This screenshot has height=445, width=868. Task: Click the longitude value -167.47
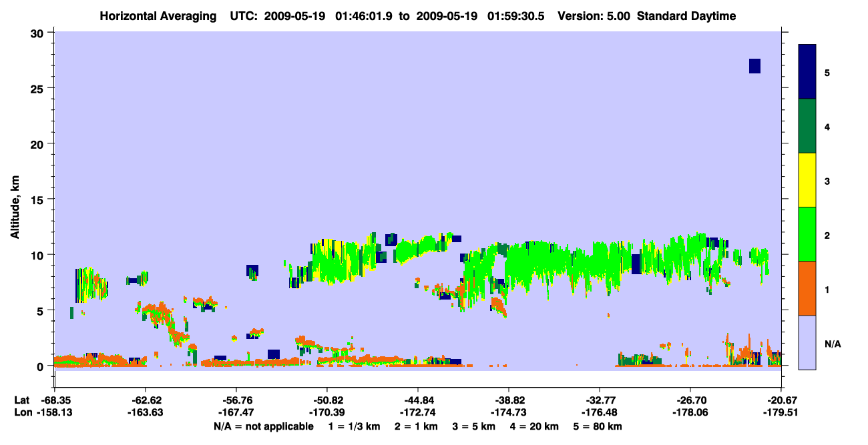(x=236, y=413)
